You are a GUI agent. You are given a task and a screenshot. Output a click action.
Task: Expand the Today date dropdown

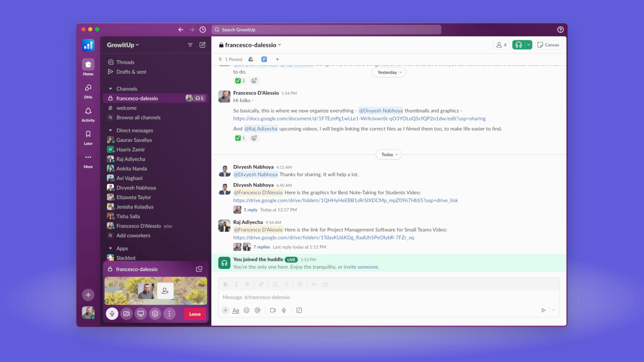click(389, 155)
